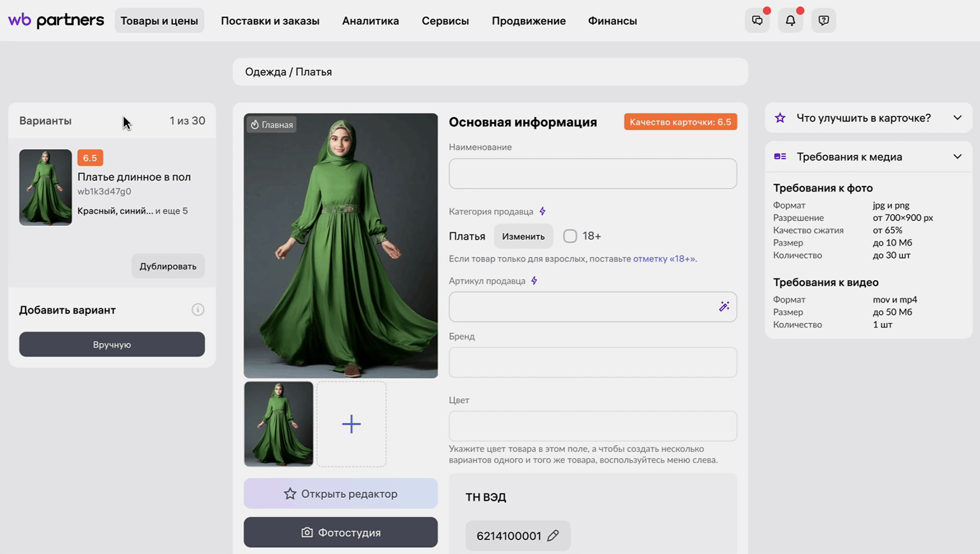980x554 pixels.
Task: Click into the Наименование input field
Action: tap(592, 173)
